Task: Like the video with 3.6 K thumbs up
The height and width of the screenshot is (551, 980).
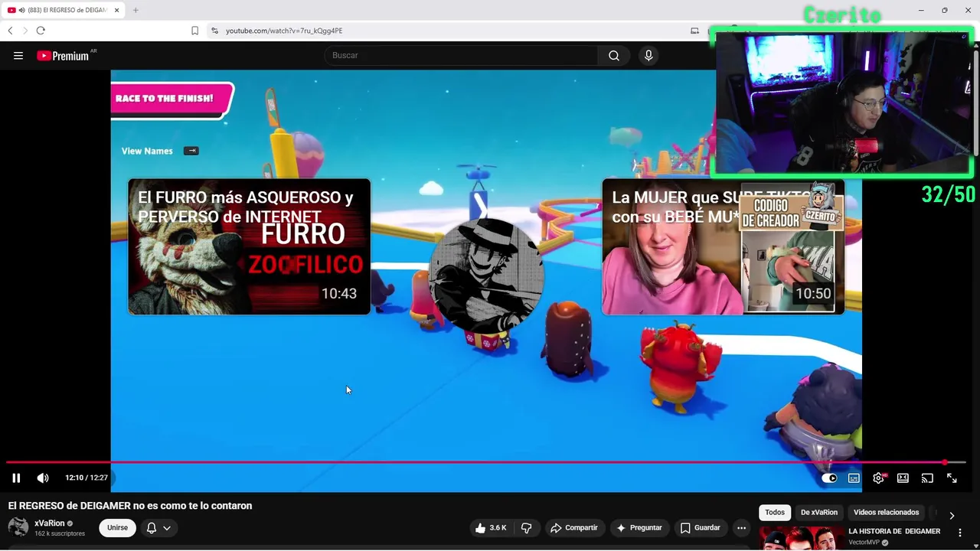Action: tap(490, 527)
